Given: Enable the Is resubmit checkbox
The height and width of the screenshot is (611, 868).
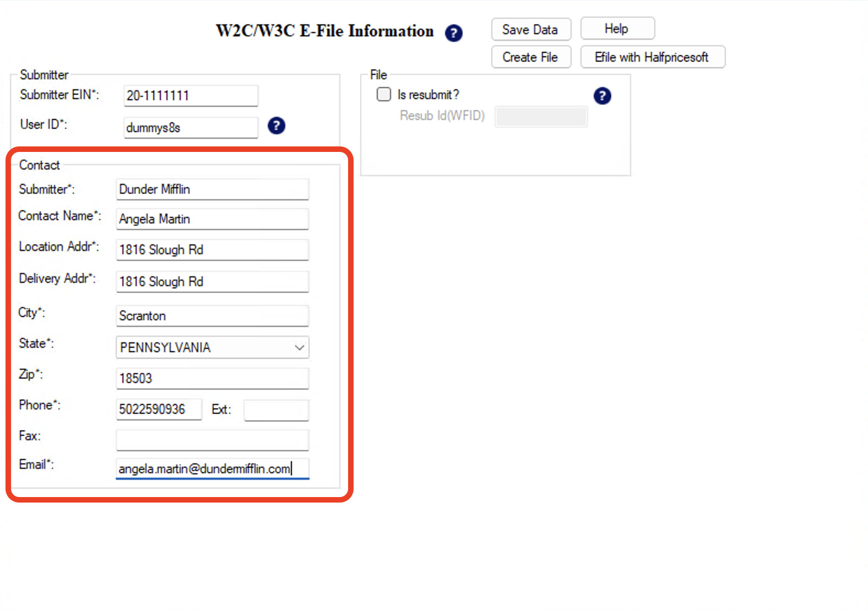Looking at the screenshot, I should [x=384, y=95].
